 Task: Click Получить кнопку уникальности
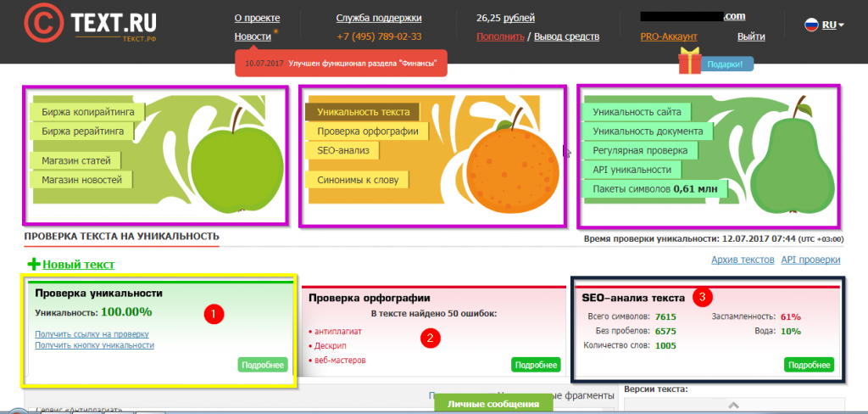tap(95, 344)
